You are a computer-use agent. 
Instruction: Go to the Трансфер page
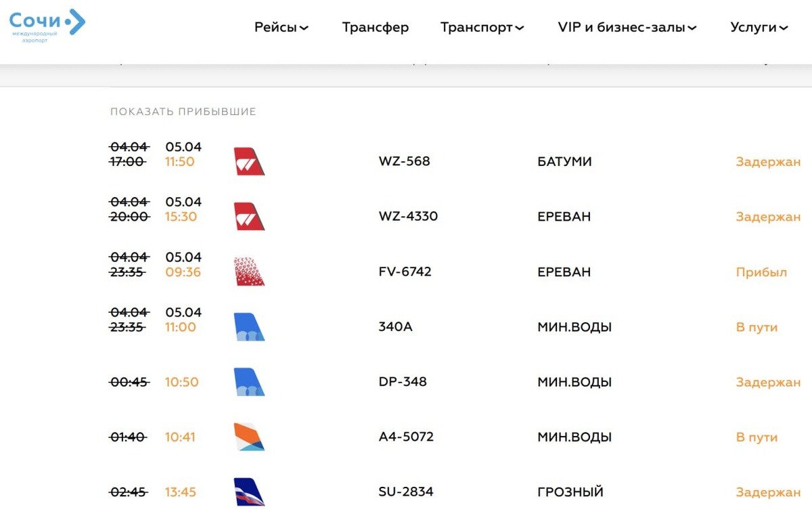coord(376,28)
